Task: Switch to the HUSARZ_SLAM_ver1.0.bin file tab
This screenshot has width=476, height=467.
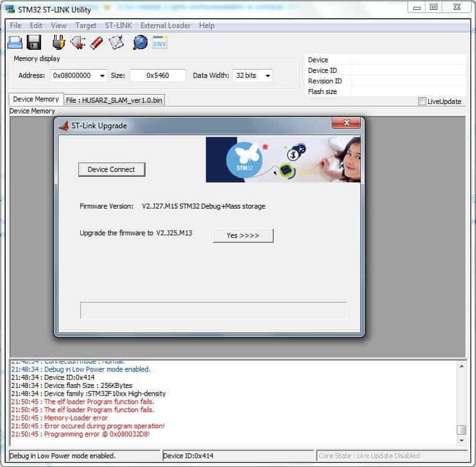Action: click(x=114, y=100)
